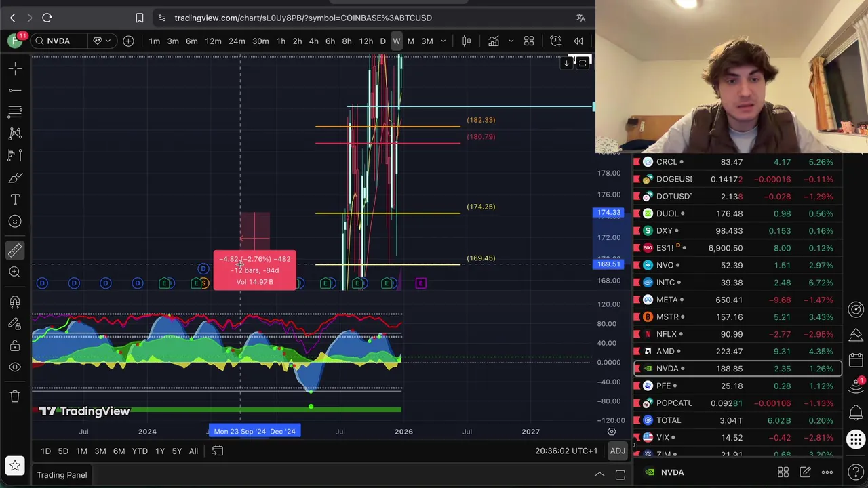Switch to the D daily timeframe
The height and width of the screenshot is (488, 868).
click(382, 41)
